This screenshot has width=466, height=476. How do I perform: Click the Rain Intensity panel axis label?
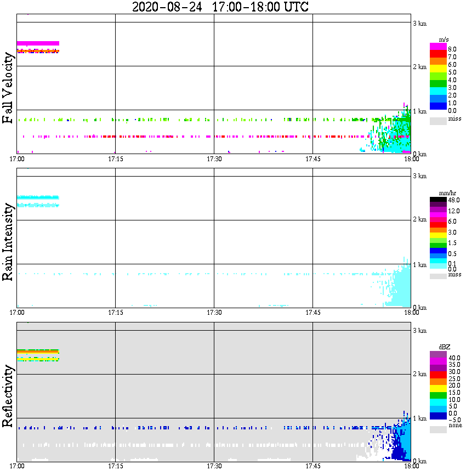click(8, 242)
